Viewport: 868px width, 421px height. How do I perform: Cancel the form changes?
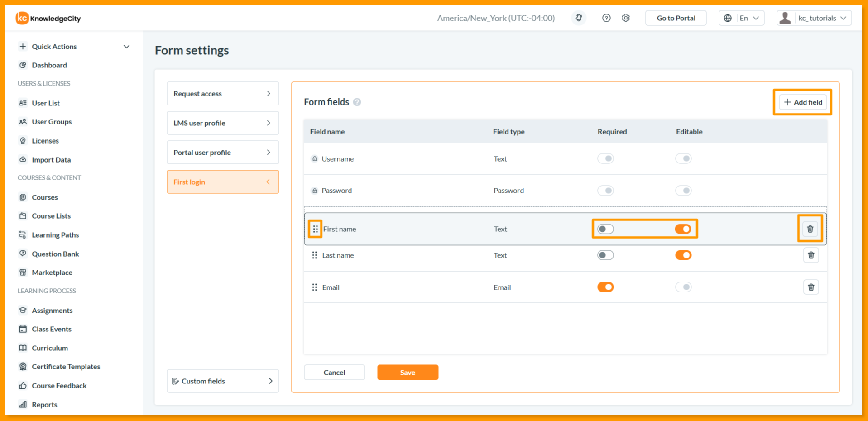(334, 373)
